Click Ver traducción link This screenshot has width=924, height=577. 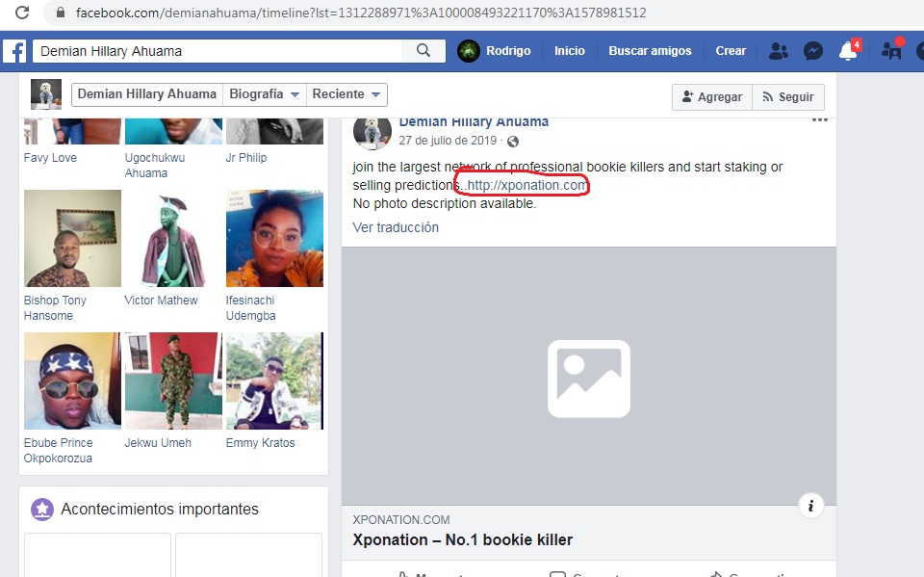tap(396, 227)
